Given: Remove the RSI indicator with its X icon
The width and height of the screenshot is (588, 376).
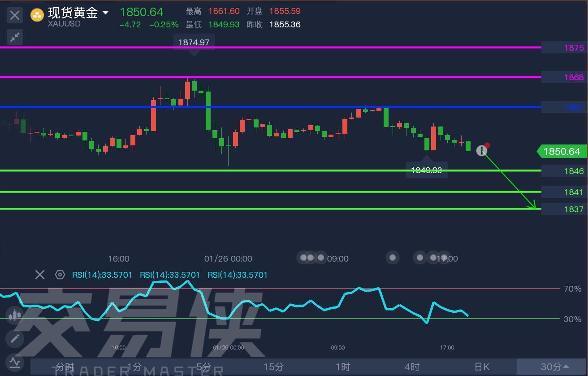Looking at the screenshot, I should point(40,275).
